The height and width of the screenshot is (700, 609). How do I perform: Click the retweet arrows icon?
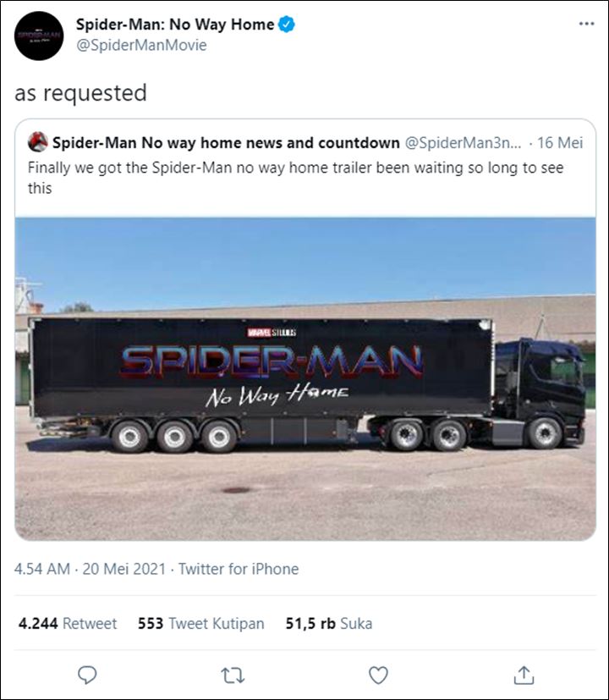[x=233, y=675]
